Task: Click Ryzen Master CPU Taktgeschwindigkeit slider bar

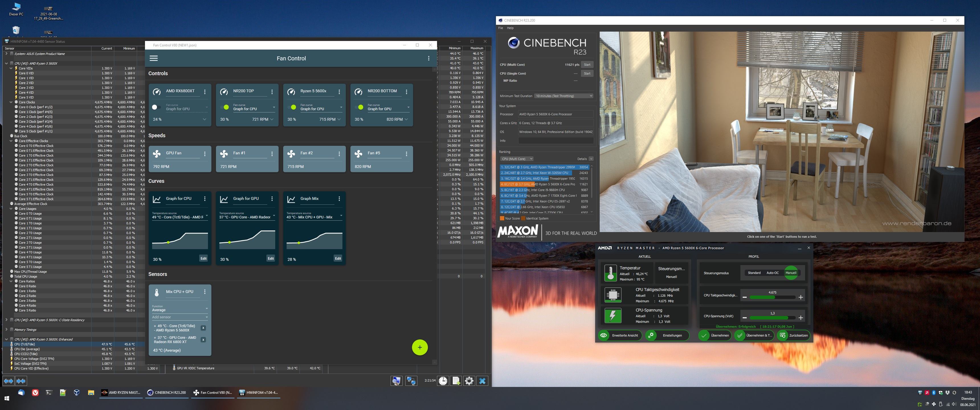Action: 772,298
